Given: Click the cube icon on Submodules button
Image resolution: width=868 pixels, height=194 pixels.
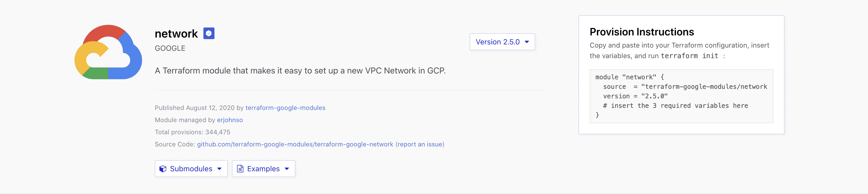Looking at the screenshot, I should point(163,169).
